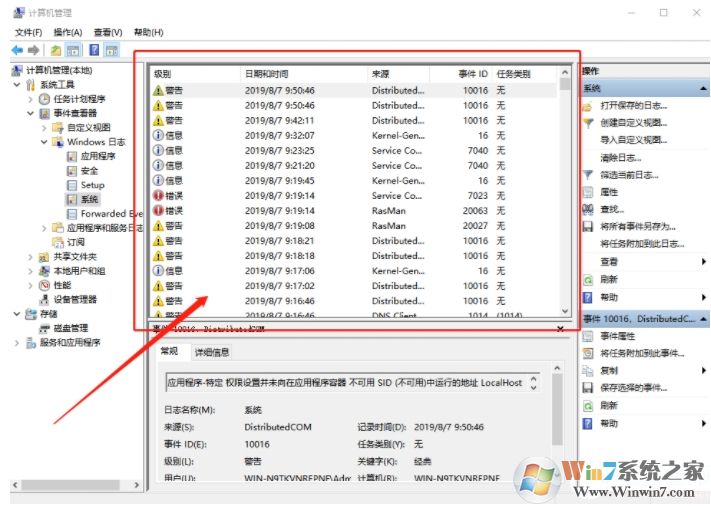Viewport: 711px width, 506px height.
Task: Sort by 日期和时间 column header
Action: click(x=303, y=74)
